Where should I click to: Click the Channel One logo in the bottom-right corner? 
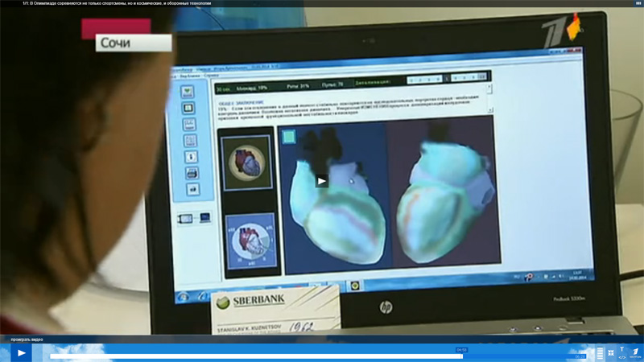635,352
